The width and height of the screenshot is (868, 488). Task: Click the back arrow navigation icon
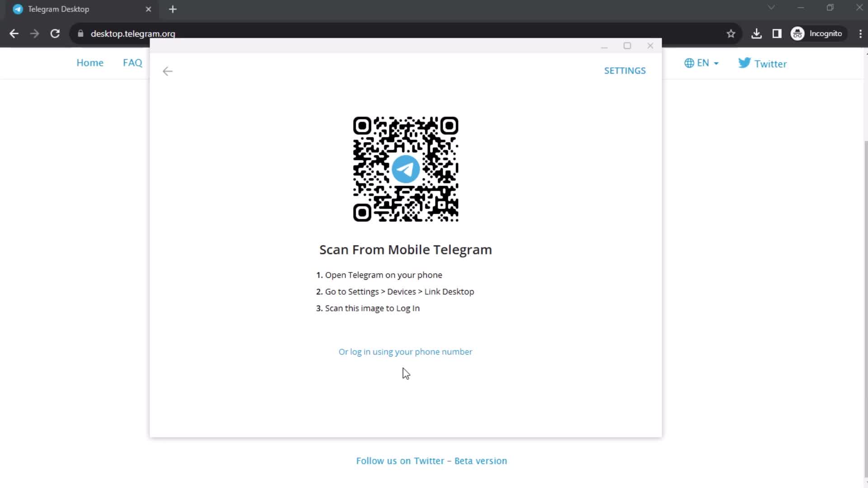(x=168, y=71)
